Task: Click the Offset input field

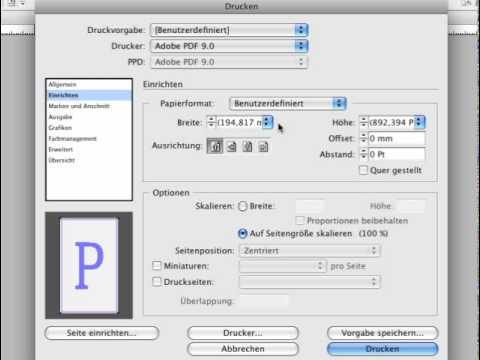Action: 397,138
